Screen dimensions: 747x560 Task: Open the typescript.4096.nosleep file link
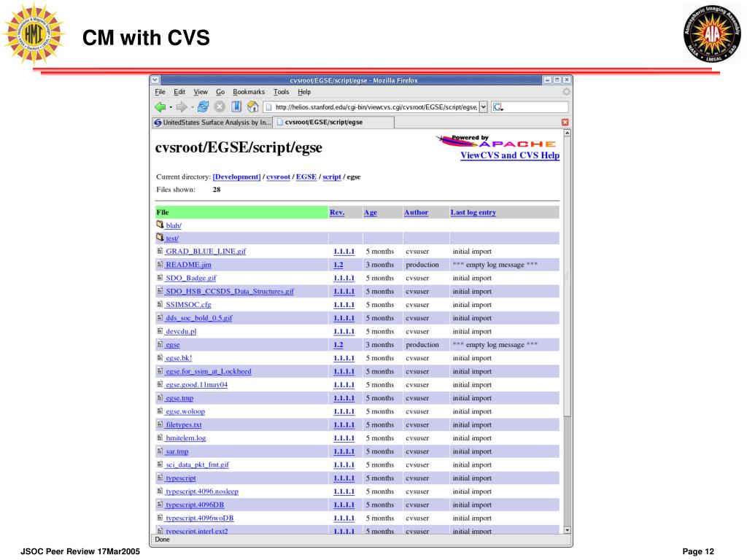[x=202, y=491]
